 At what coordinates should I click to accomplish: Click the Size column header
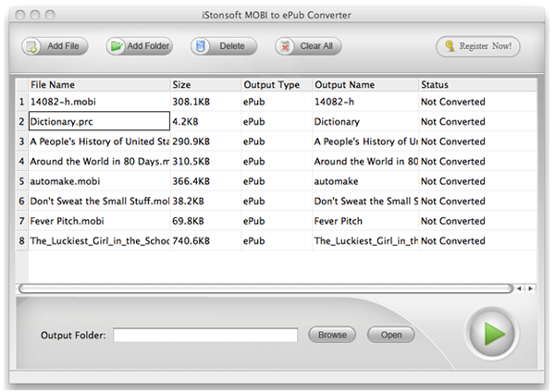click(206, 85)
